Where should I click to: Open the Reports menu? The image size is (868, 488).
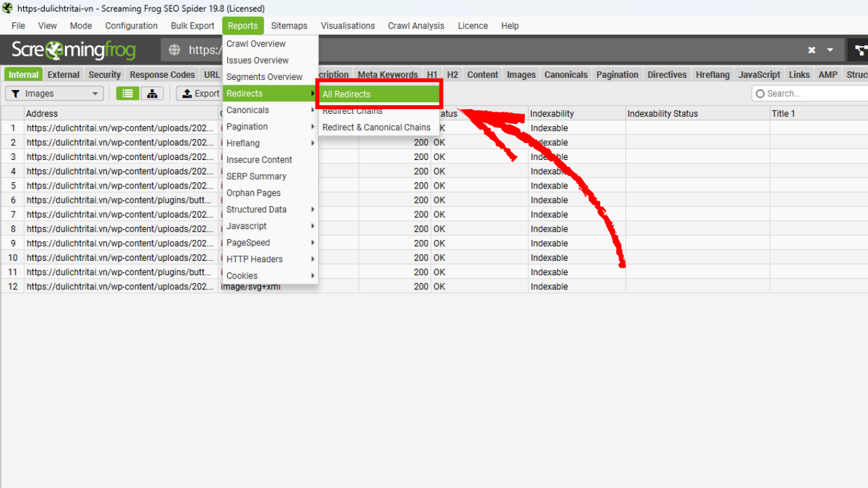pos(243,26)
